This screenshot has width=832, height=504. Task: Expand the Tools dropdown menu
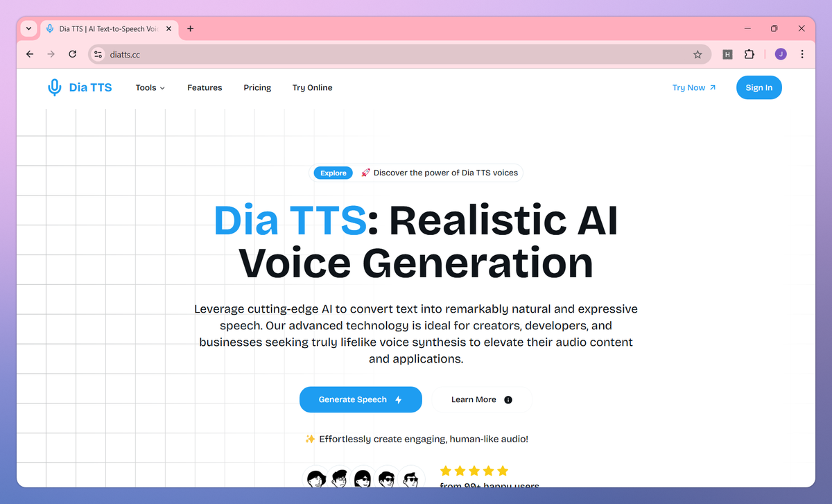pos(150,87)
